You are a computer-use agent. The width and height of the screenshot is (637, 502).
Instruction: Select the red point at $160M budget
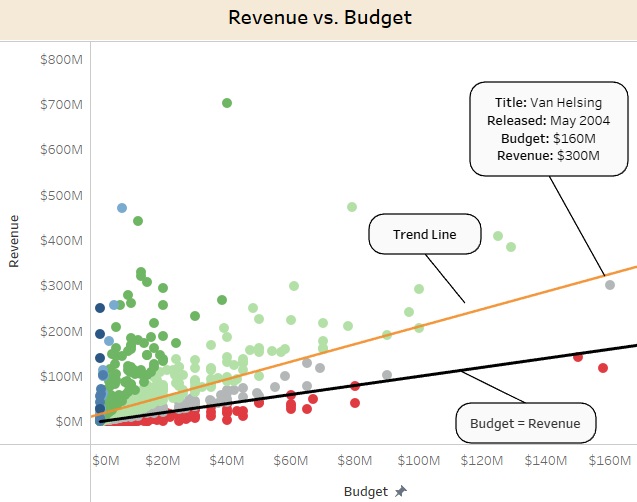coord(603,368)
